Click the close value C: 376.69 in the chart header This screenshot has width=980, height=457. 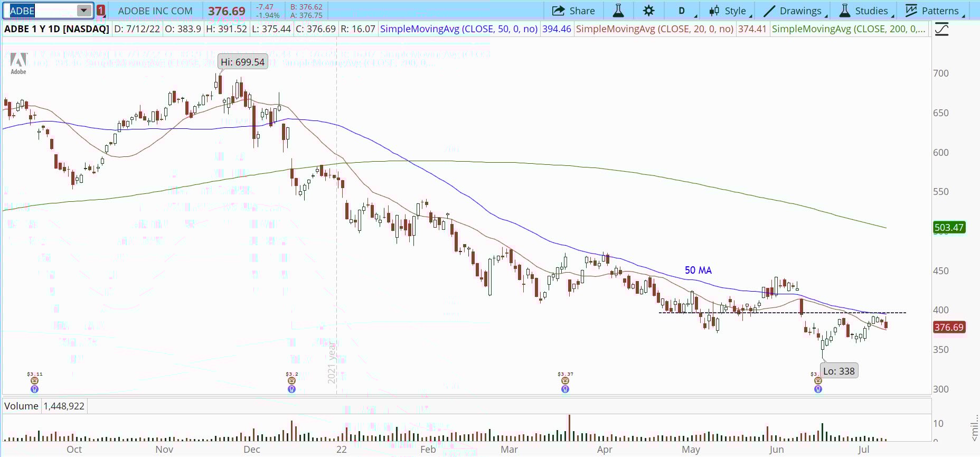pyautogui.click(x=316, y=29)
